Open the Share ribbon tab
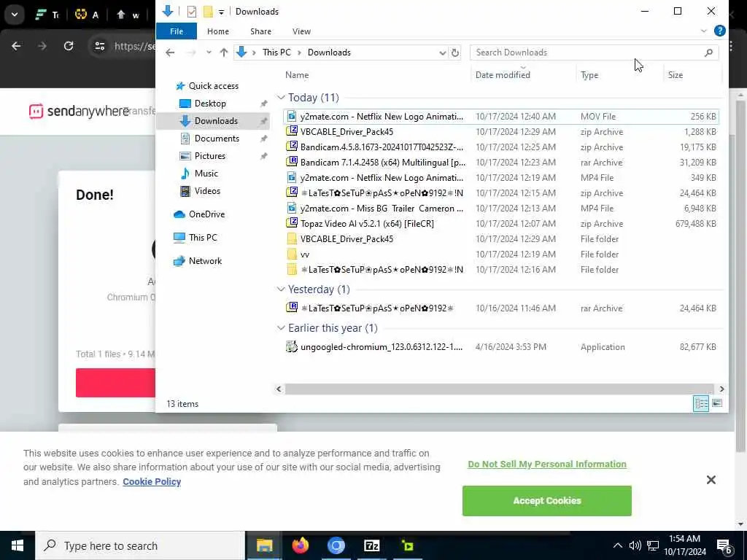This screenshot has height=560, width=747. [260, 31]
